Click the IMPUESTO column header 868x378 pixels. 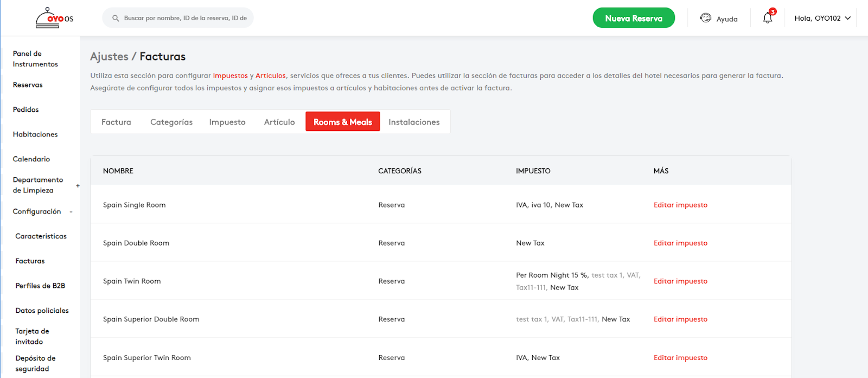point(533,171)
